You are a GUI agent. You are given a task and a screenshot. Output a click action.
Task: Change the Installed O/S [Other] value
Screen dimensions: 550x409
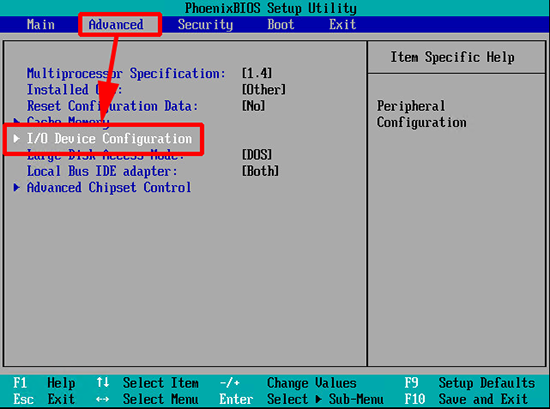point(264,89)
